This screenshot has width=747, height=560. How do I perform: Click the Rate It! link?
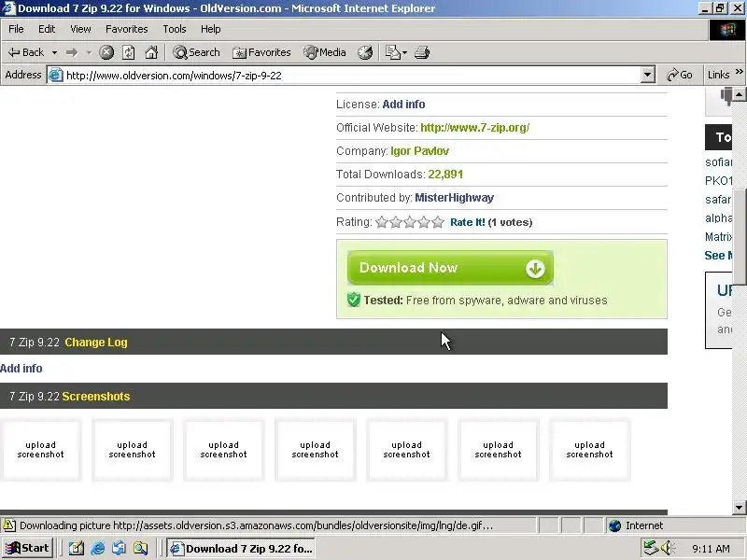[x=468, y=222]
